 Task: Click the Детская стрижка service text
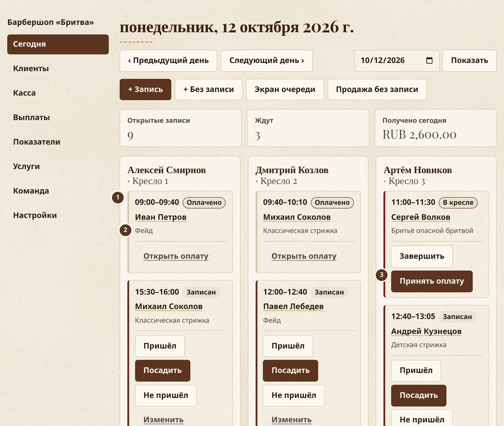click(x=419, y=345)
